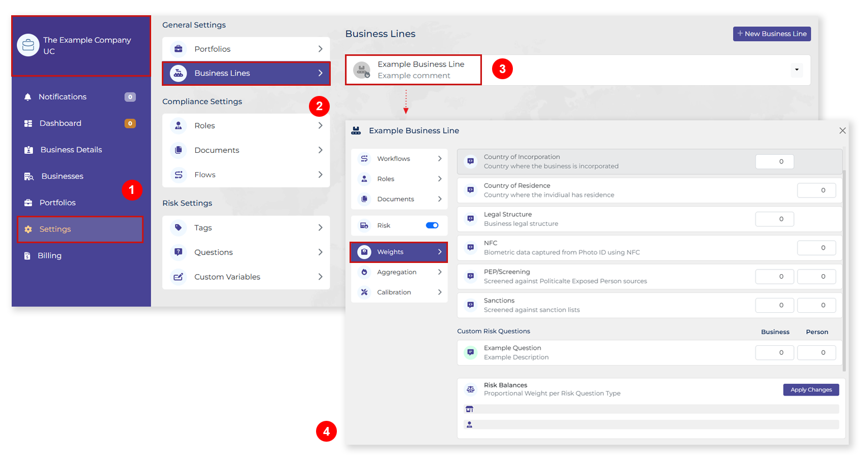
Task: Click the New Business Line button
Action: (772, 34)
